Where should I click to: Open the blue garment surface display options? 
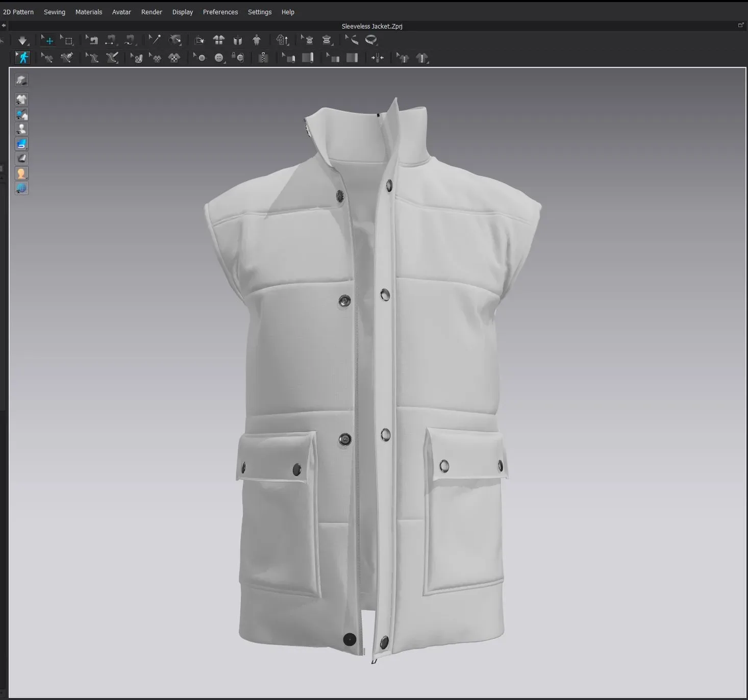[21, 144]
